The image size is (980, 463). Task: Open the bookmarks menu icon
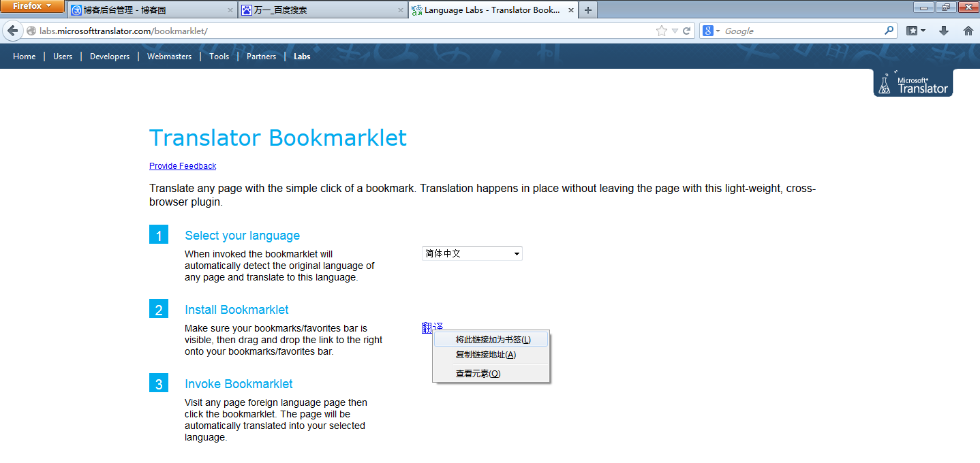[916, 31]
